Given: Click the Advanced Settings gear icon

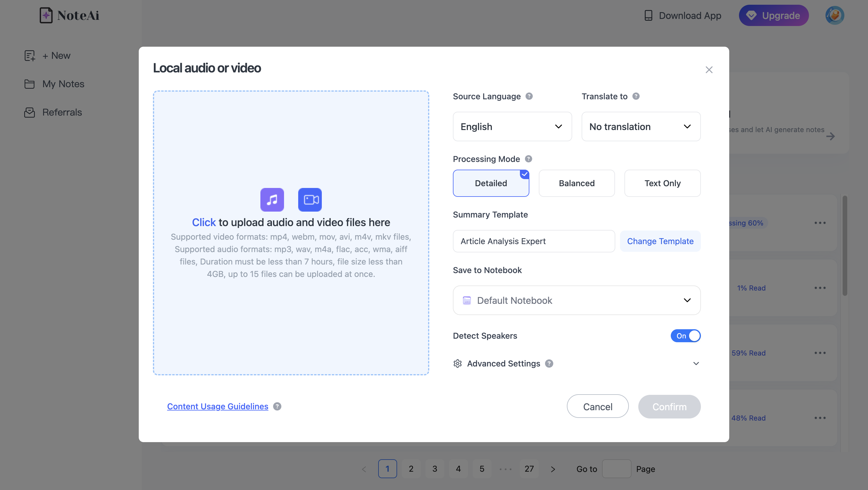Looking at the screenshot, I should [457, 364].
